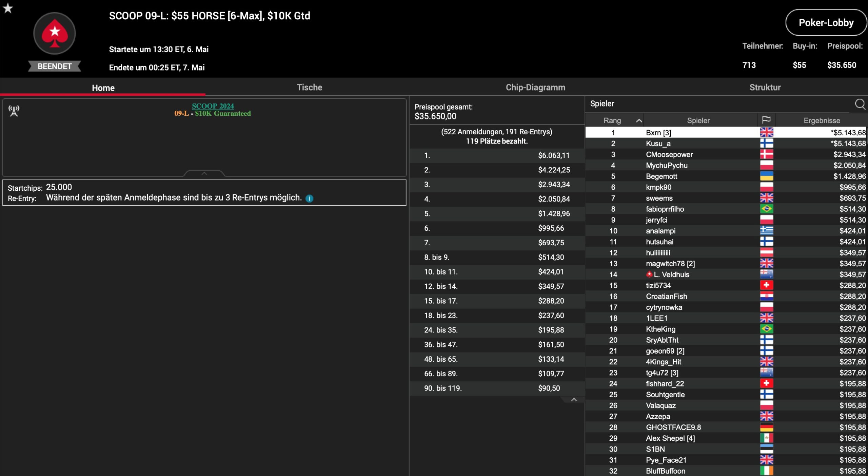
Task: Click Startchips value 25.000
Action: pyautogui.click(x=59, y=187)
